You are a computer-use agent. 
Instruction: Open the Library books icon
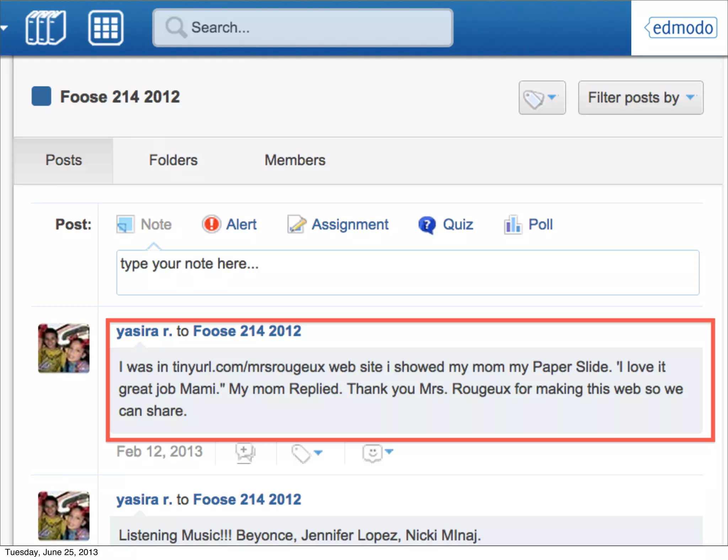point(45,28)
